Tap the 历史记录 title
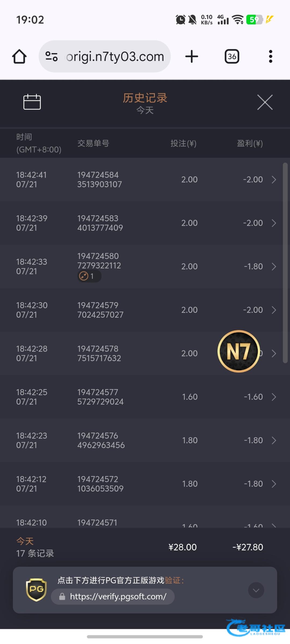 (x=145, y=98)
